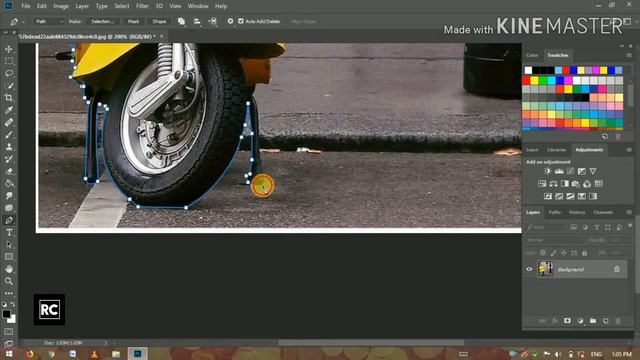Select the Move tool

point(9,49)
